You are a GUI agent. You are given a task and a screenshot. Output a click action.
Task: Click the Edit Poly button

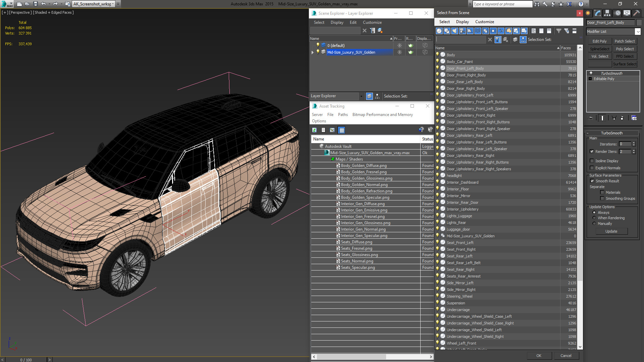(599, 41)
